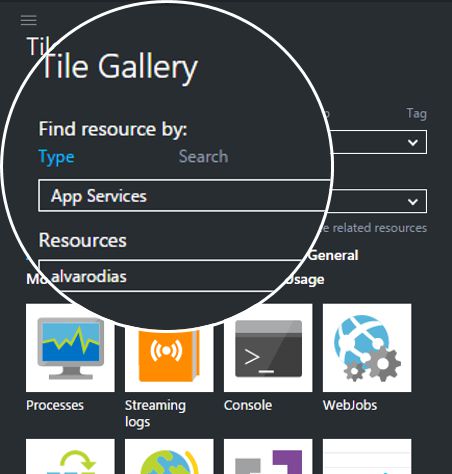Click the Resources heading
This screenshot has width=452, height=474.
[83, 240]
